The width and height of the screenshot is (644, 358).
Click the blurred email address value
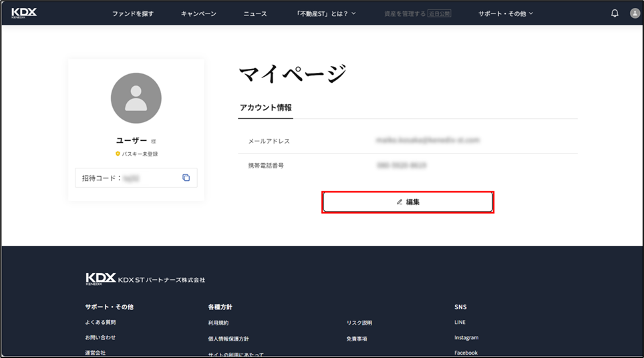(428, 140)
